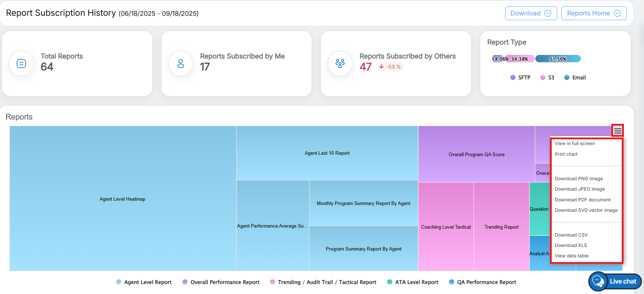This screenshot has width=644, height=294.
Task: Click View data table option
Action: coord(571,256)
